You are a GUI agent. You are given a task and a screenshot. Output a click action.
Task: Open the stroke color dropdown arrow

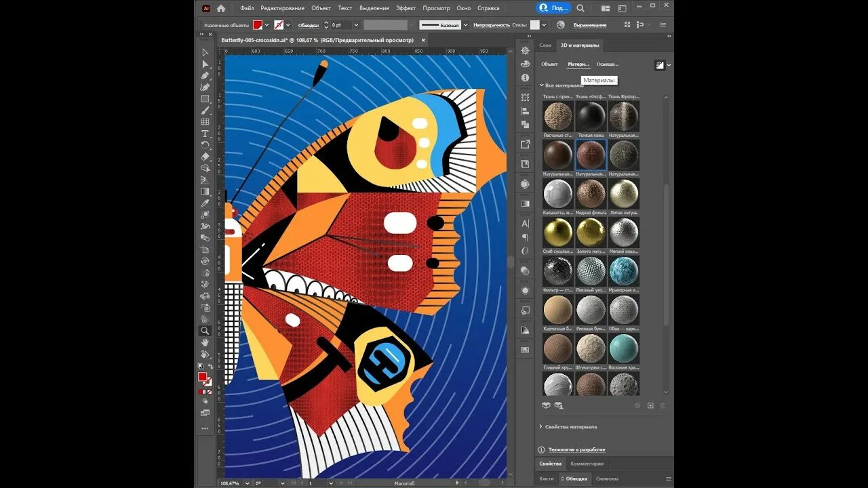[x=288, y=25]
